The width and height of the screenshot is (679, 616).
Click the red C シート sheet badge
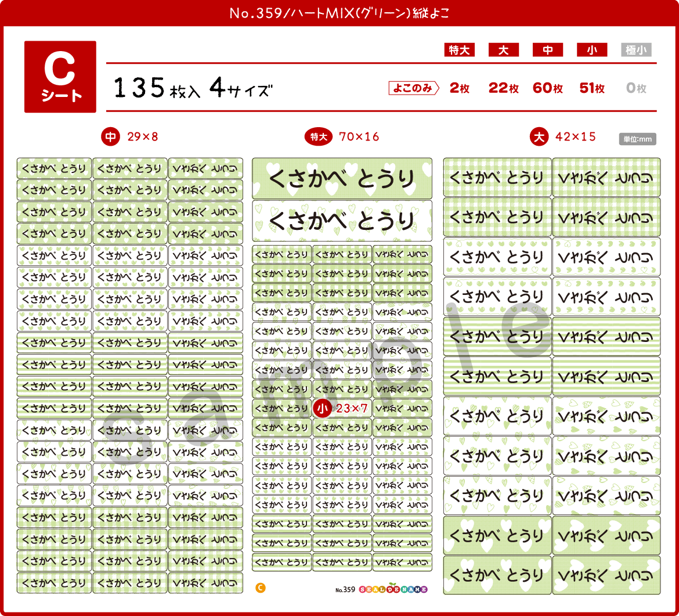pos(60,77)
